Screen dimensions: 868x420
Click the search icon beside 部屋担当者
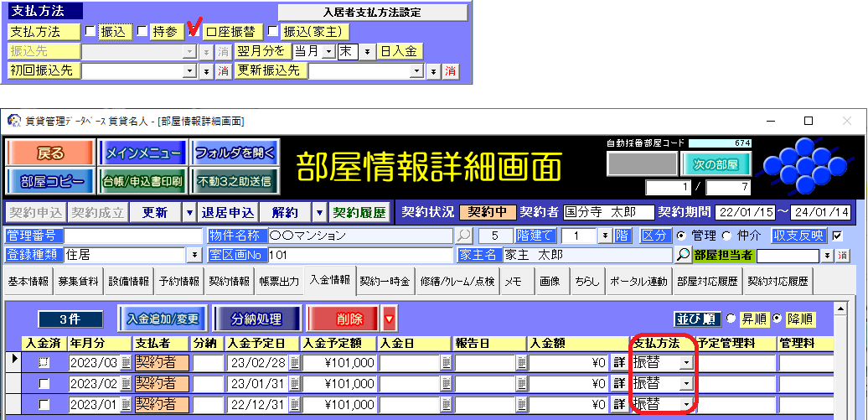tap(684, 255)
